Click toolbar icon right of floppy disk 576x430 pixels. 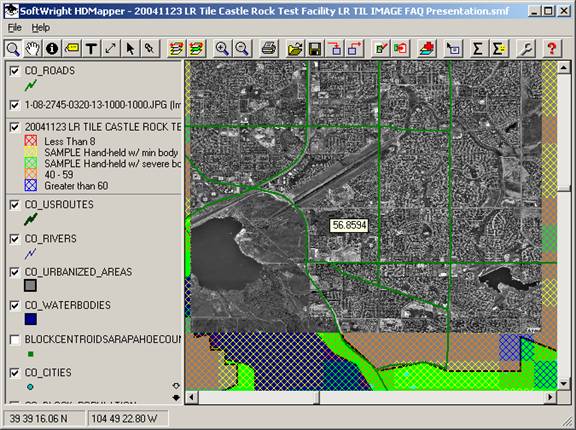pyautogui.click(x=335, y=48)
